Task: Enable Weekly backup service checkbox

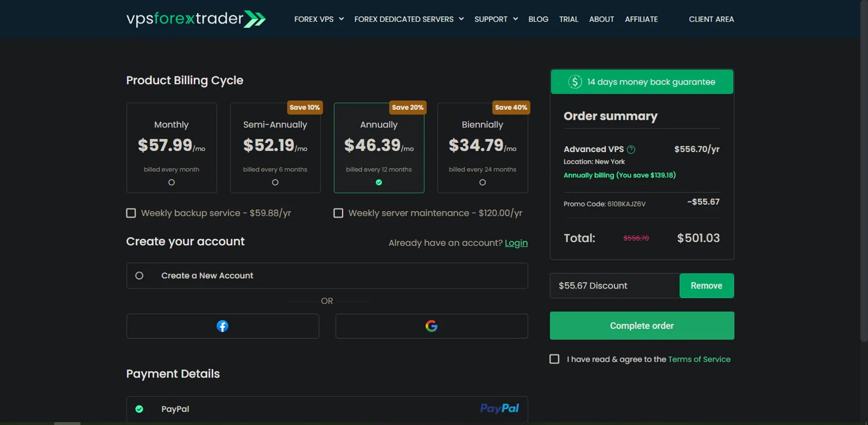Action: pyautogui.click(x=131, y=213)
